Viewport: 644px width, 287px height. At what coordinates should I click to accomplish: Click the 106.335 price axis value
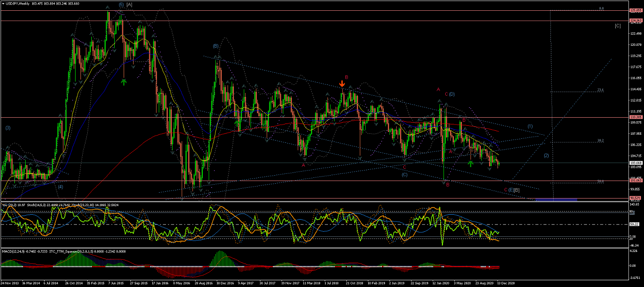[x=635, y=145]
